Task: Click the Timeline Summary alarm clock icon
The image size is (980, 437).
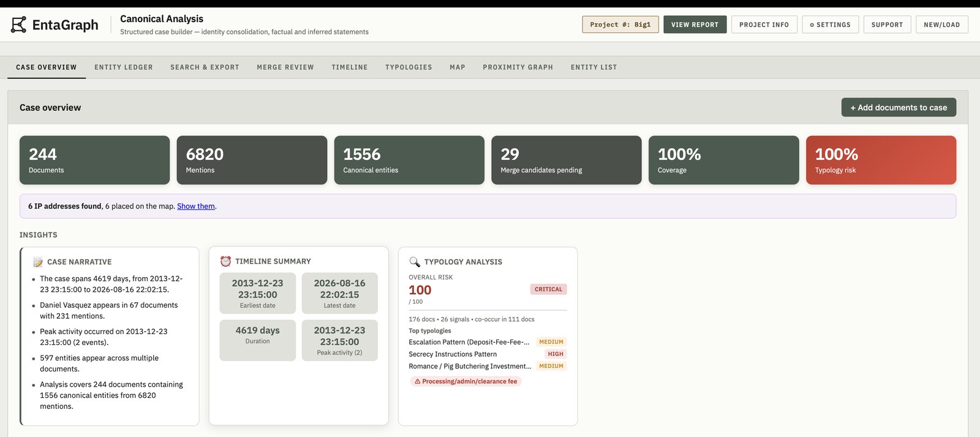Action: click(225, 261)
